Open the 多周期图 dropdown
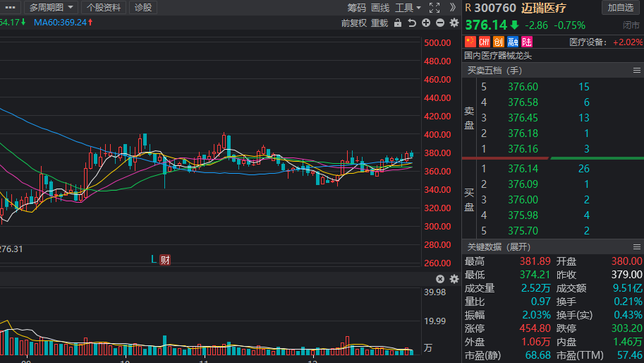644x363 pixels. pyautogui.click(x=51, y=7)
